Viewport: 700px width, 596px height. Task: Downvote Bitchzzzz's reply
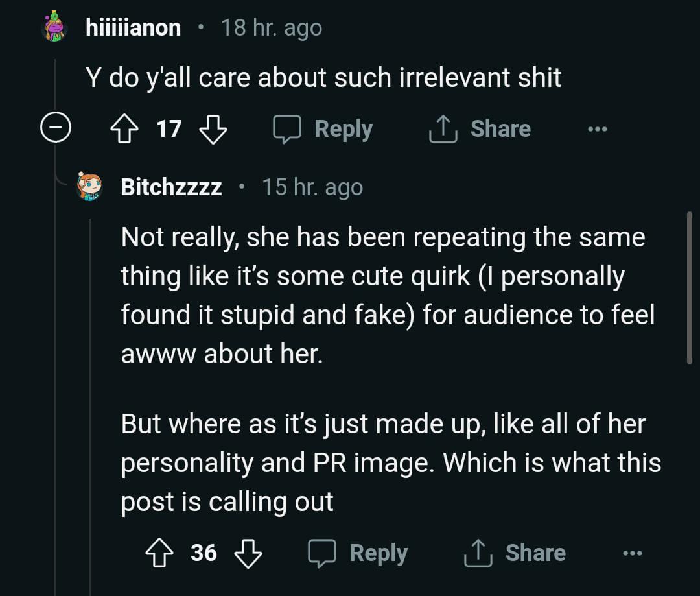point(248,553)
